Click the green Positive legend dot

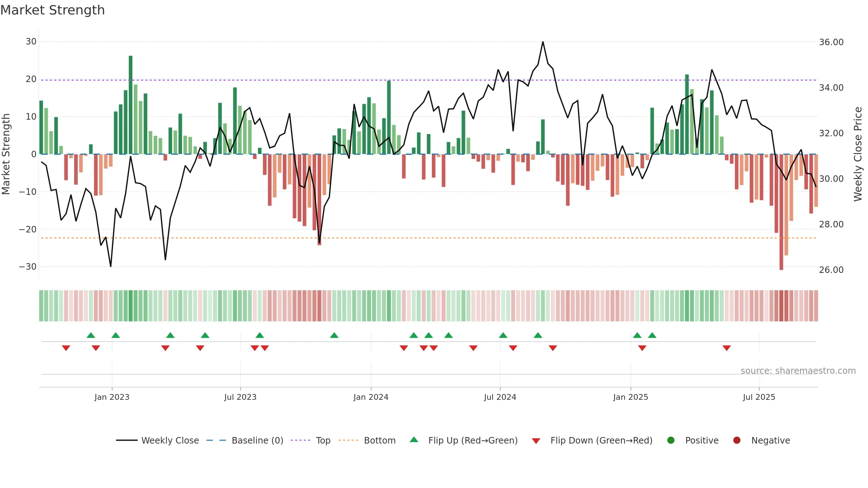click(x=671, y=440)
